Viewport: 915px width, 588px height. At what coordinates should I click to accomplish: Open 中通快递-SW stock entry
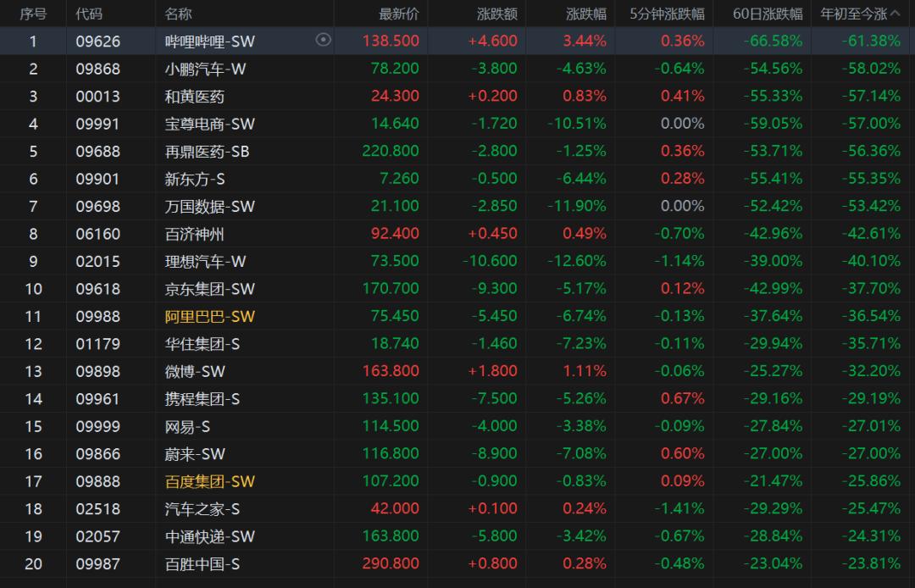coord(210,536)
